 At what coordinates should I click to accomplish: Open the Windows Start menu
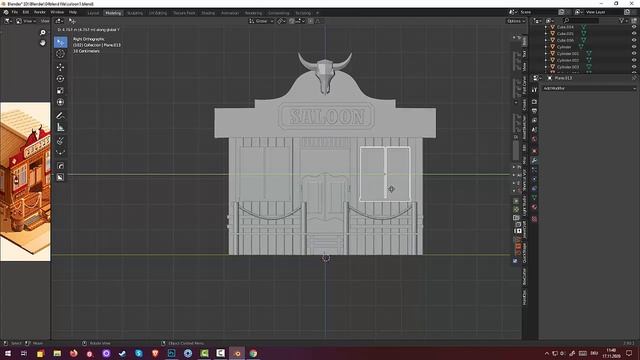(x=7, y=353)
